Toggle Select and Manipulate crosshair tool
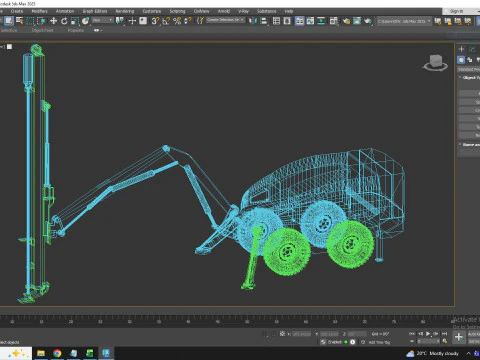480x360 pixels. click(x=132, y=21)
